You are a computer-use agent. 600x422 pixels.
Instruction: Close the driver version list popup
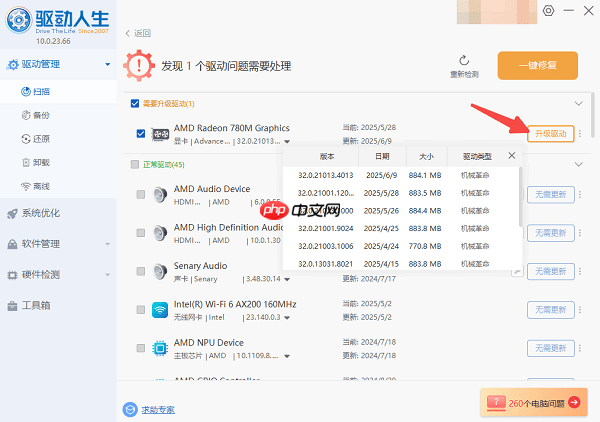click(x=512, y=156)
